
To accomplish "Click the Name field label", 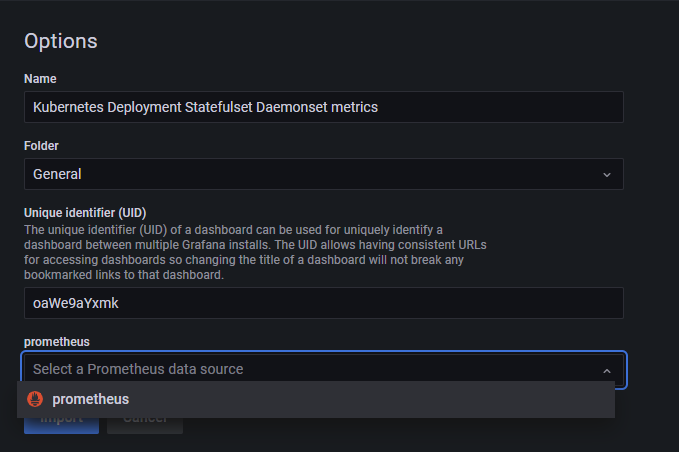I will pos(40,79).
